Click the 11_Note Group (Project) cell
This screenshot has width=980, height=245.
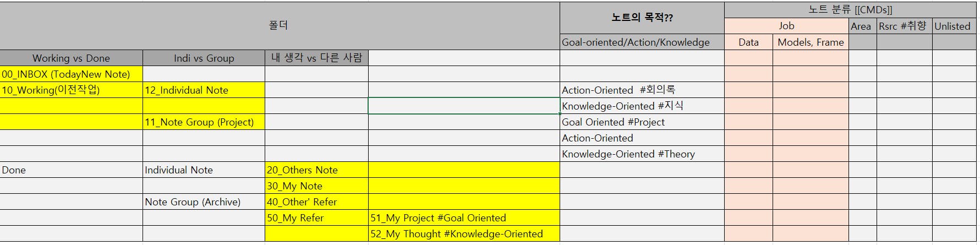click(204, 122)
